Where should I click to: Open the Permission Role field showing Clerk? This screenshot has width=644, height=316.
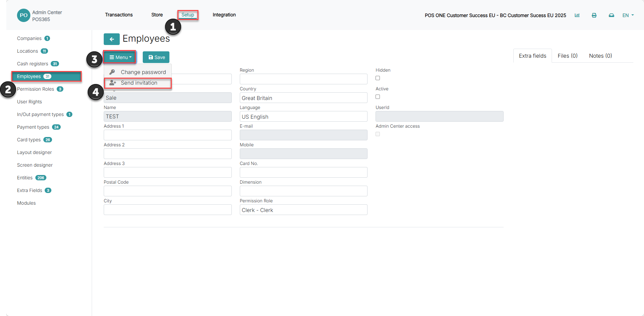pyautogui.click(x=303, y=210)
